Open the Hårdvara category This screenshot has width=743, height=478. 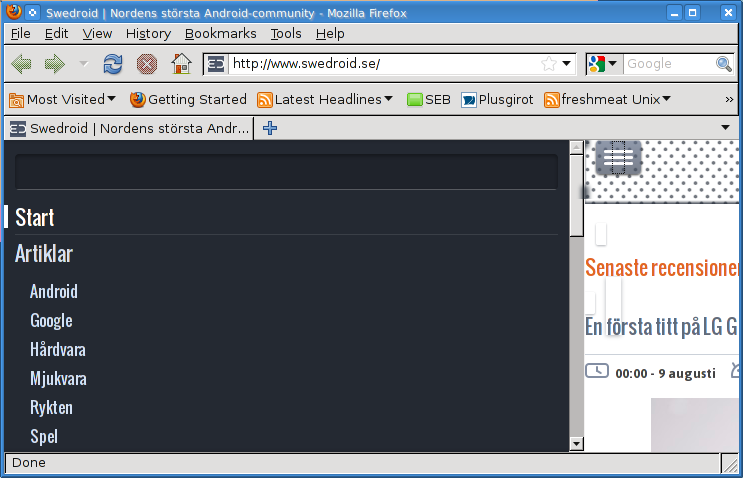(x=58, y=350)
